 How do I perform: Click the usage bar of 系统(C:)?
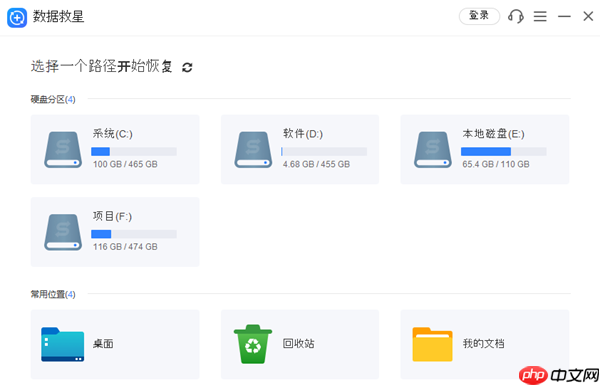click(134, 152)
